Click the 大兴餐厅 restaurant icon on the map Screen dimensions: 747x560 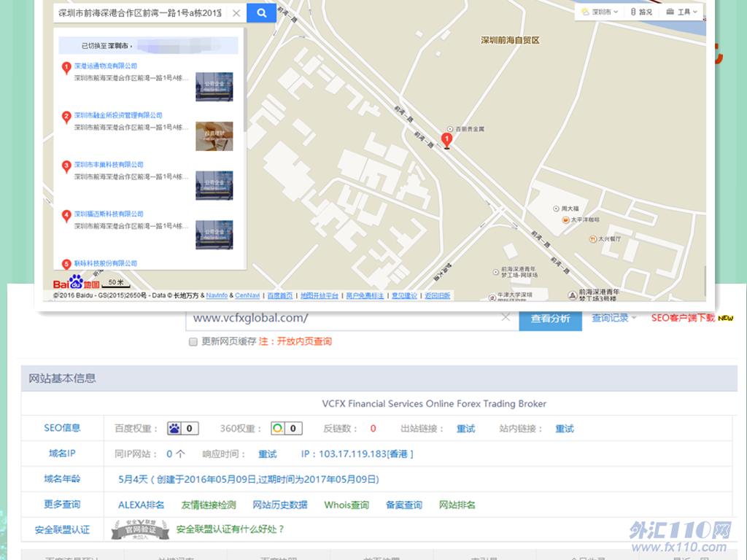[593, 239]
